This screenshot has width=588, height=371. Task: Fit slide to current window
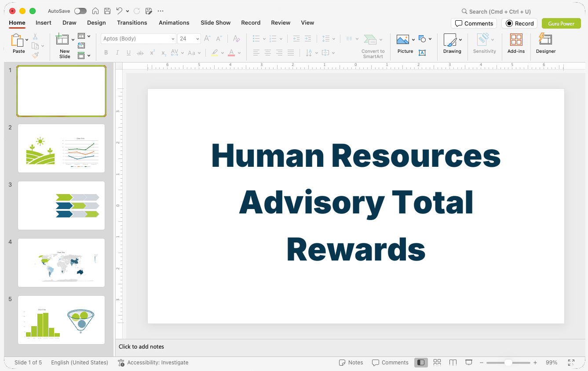pyautogui.click(x=571, y=363)
